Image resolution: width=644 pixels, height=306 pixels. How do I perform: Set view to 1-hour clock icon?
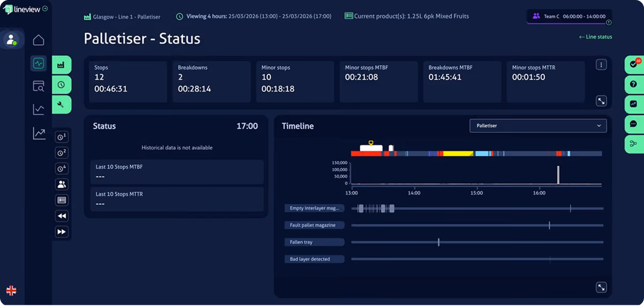(x=62, y=137)
